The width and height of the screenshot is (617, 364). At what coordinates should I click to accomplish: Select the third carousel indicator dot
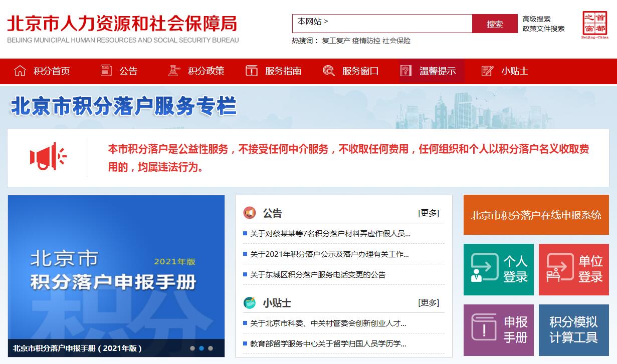[x=211, y=348]
